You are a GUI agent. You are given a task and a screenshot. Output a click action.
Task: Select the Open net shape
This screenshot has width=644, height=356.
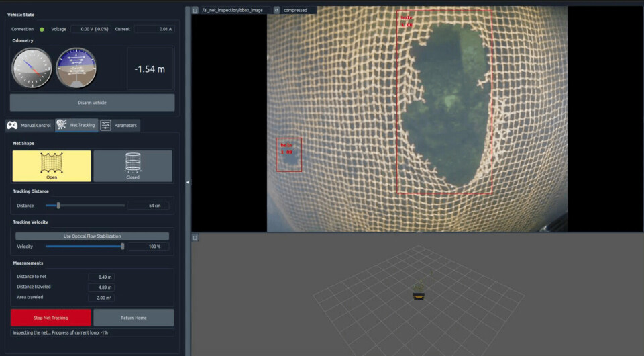click(52, 165)
